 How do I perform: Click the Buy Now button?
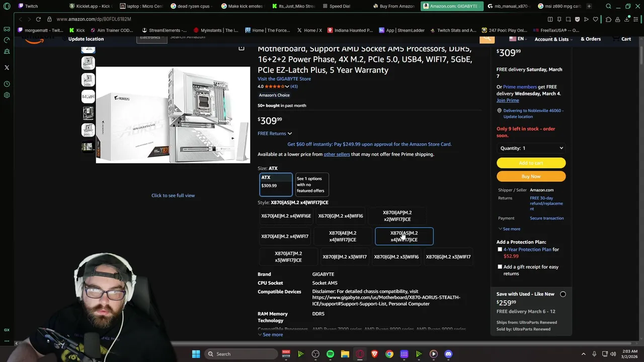531,176
